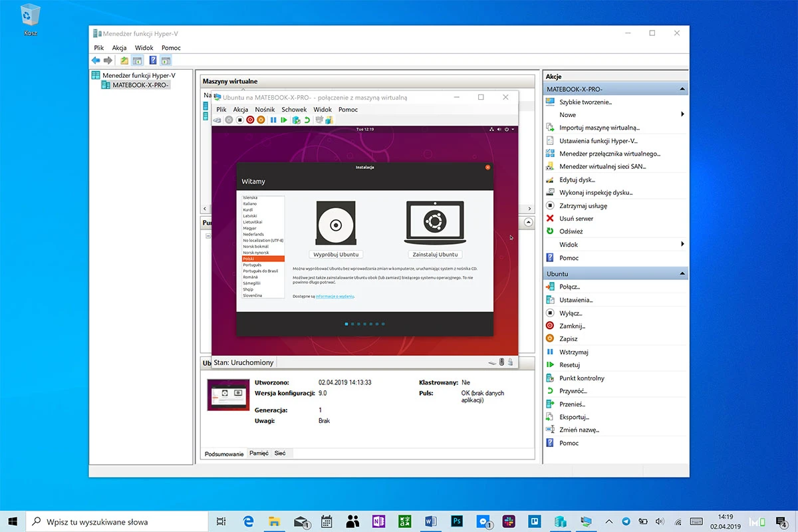This screenshot has height=532, width=798.
Task: Expand the Widok submenu in Actions pane
Action: pos(683,244)
